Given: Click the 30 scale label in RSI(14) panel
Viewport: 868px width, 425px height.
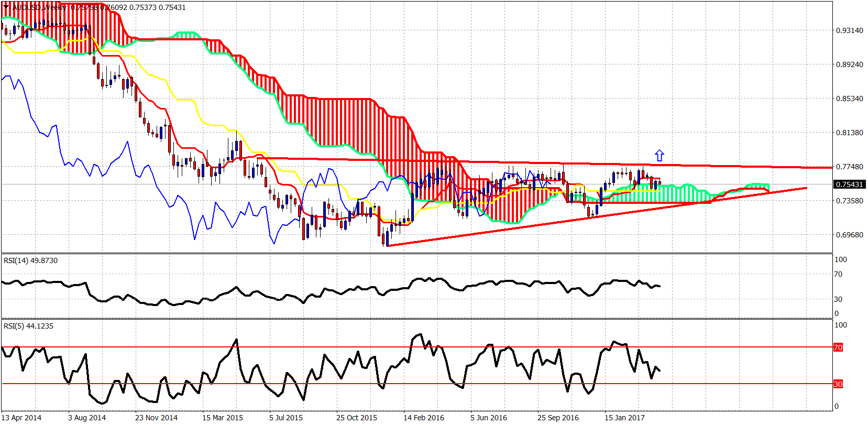Looking at the screenshot, I should coord(838,299).
